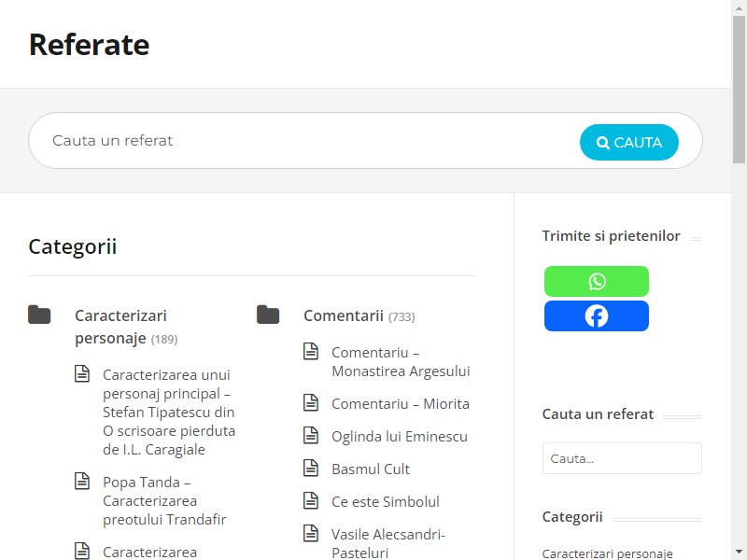Viewport: 747px width, 560px height.
Task: Click folder icon beside Caracterizari personaje
Action: coord(39,315)
